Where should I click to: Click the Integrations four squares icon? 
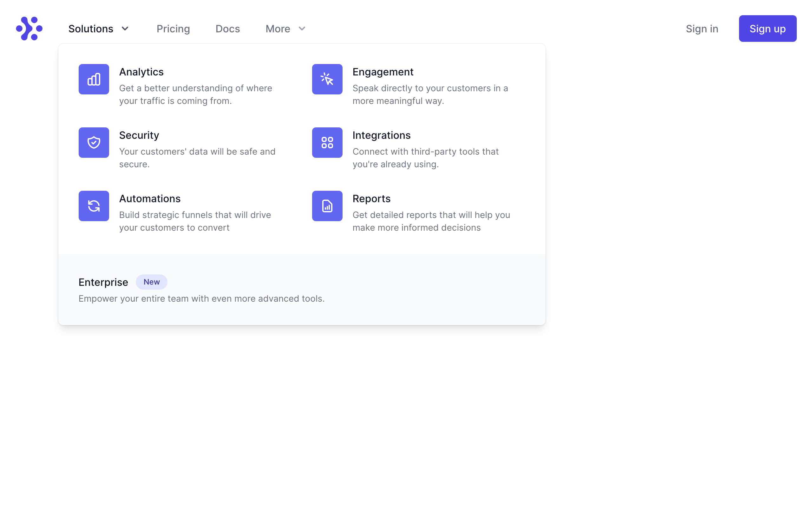click(327, 143)
